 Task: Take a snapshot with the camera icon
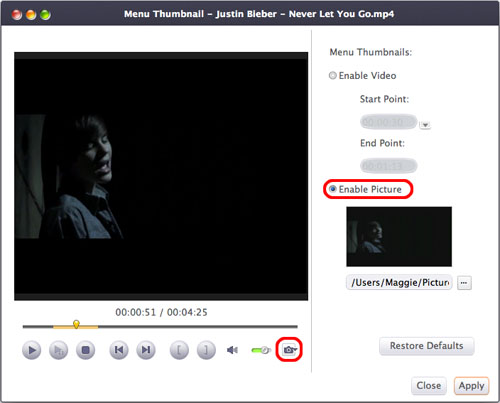(x=289, y=350)
